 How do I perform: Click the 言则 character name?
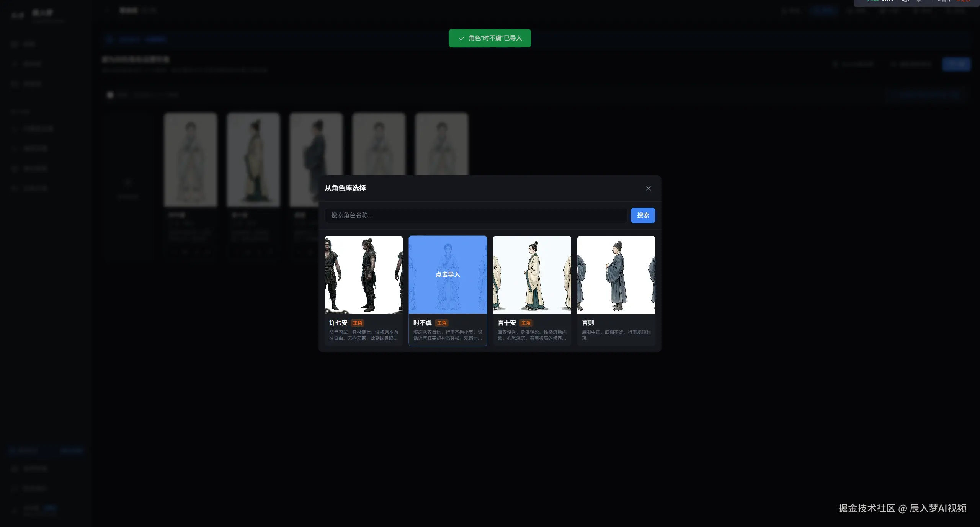[588, 323]
